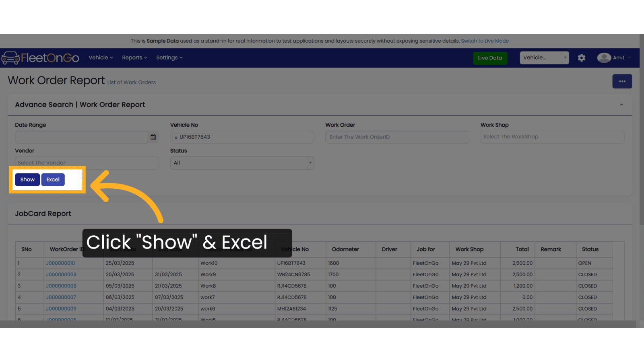Screen dimensions: 644x362
Task: Open the three-dots options button
Action: click(x=622, y=81)
